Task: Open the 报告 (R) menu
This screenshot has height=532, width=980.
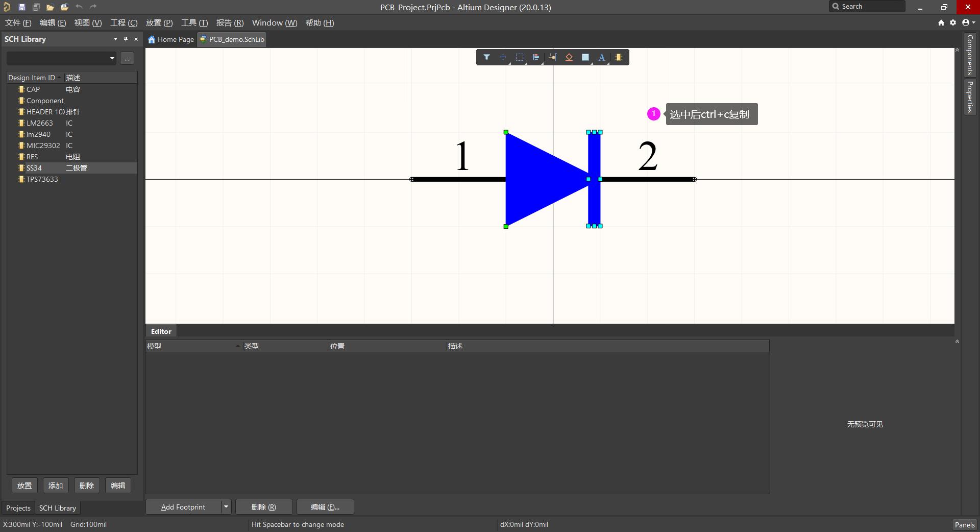Action: tap(230, 23)
